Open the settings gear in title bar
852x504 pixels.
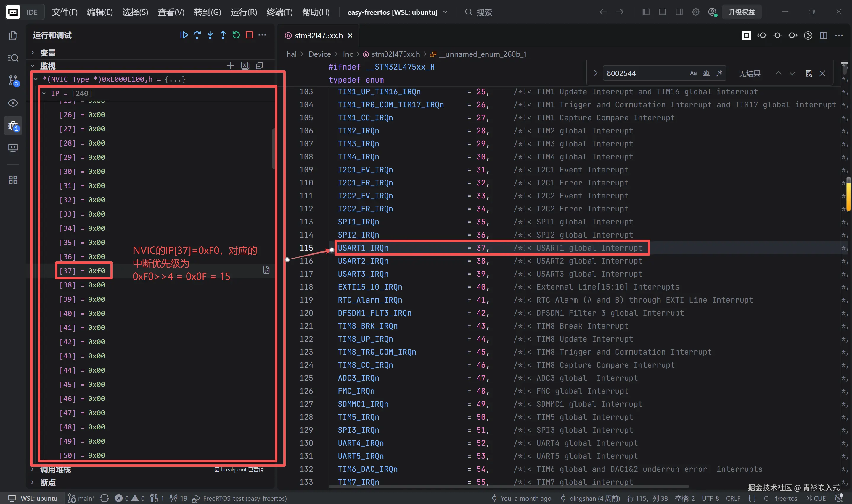pyautogui.click(x=696, y=12)
